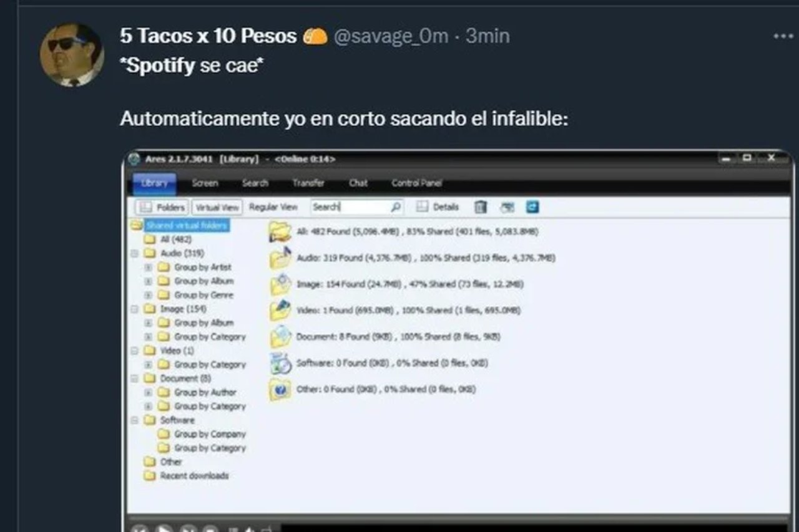
Task: Select Group by Company folder
Action: tap(210, 433)
